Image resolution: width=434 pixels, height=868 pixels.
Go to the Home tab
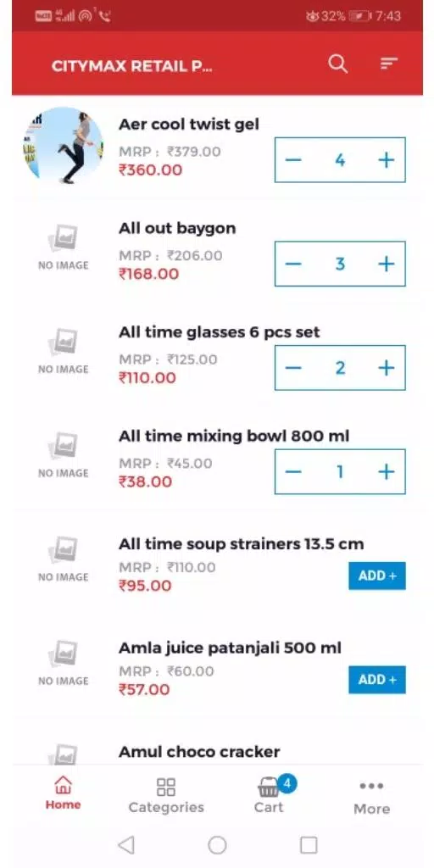pyautogui.click(x=63, y=793)
